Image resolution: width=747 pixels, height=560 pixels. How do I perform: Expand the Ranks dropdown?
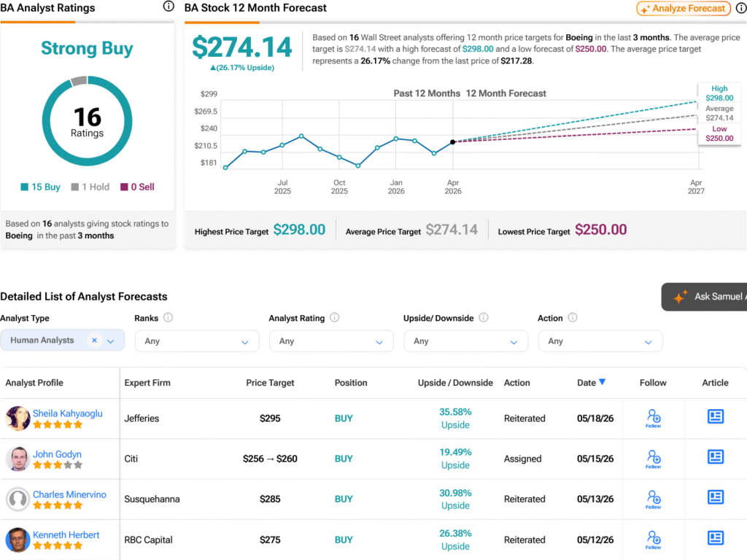point(197,341)
